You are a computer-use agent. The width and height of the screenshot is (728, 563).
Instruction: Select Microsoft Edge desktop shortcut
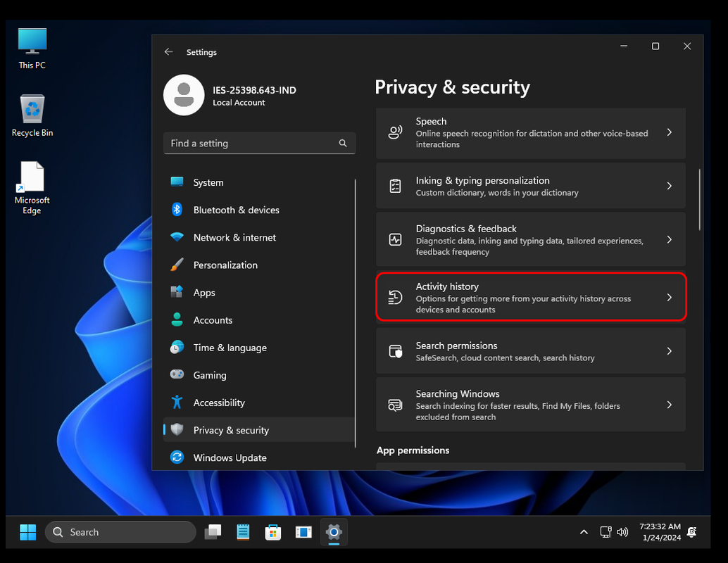click(x=32, y=188)
